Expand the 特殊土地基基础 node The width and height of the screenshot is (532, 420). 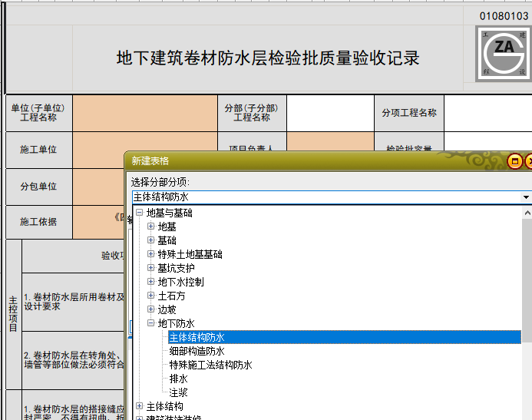click(150, 254)
